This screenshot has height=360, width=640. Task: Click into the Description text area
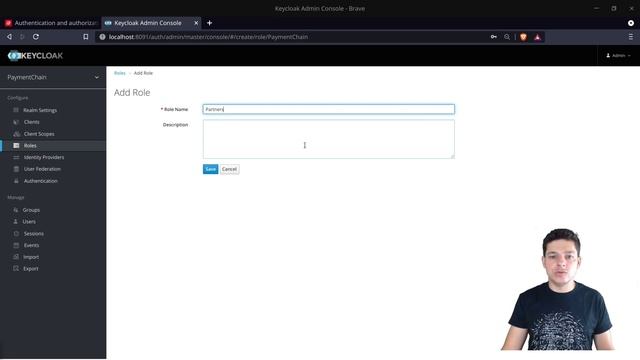pyautogui.click(x=329, y=139)
